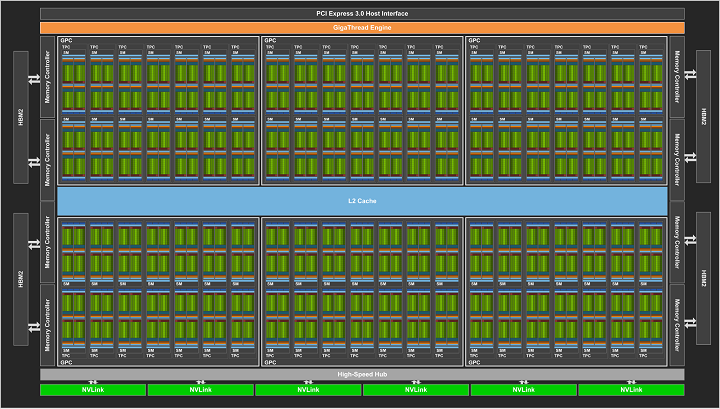Select the upper-right HBM2 memory block
Image resolution: width=720 pixels, height=409 pixels.
click(x=703, y=117)
